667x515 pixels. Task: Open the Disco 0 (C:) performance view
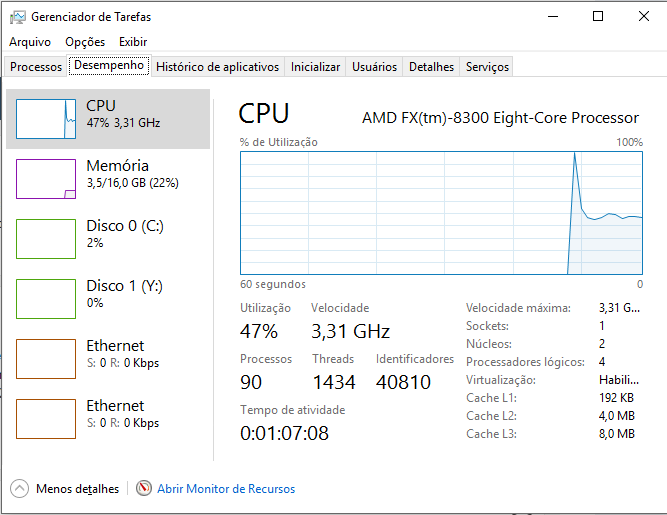coord(124,233)
